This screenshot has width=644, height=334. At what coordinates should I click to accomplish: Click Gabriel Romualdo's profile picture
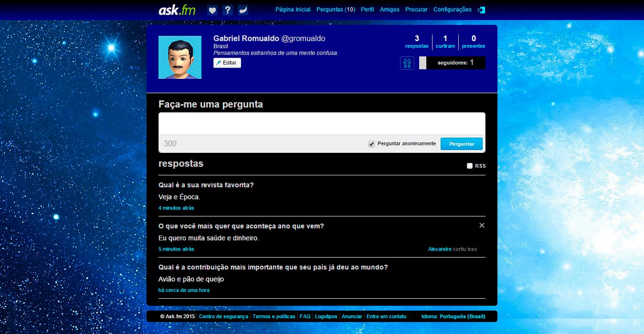180,57
